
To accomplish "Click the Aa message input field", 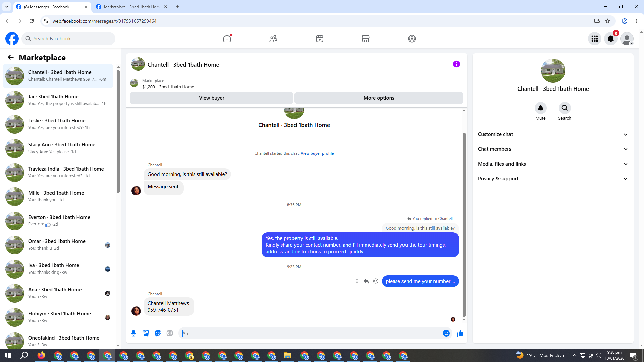I will coord(312,333).
